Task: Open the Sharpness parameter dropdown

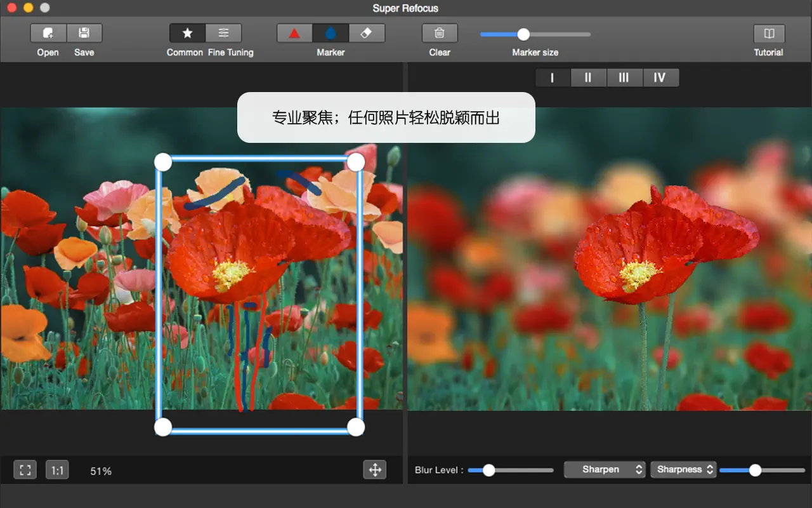Action: 683,469
